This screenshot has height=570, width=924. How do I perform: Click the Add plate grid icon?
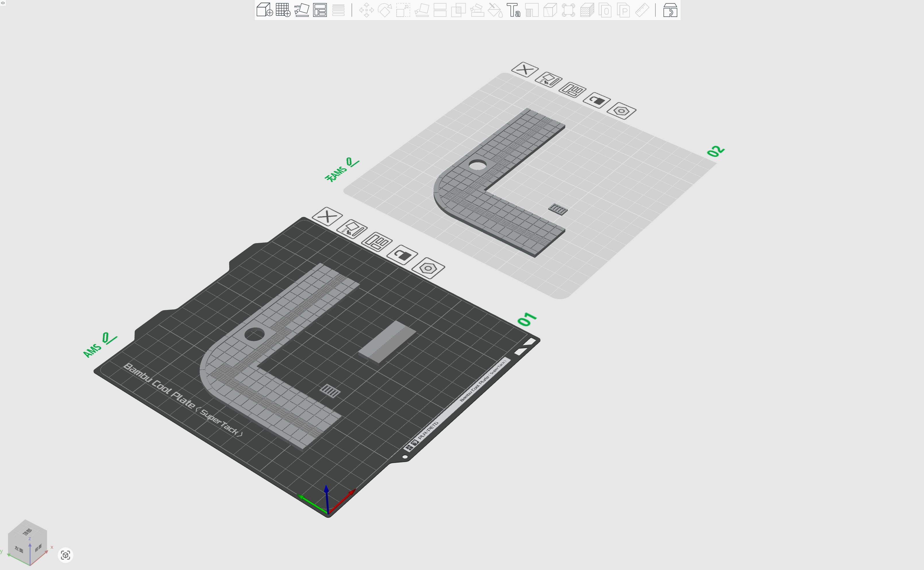coord(283,10)
